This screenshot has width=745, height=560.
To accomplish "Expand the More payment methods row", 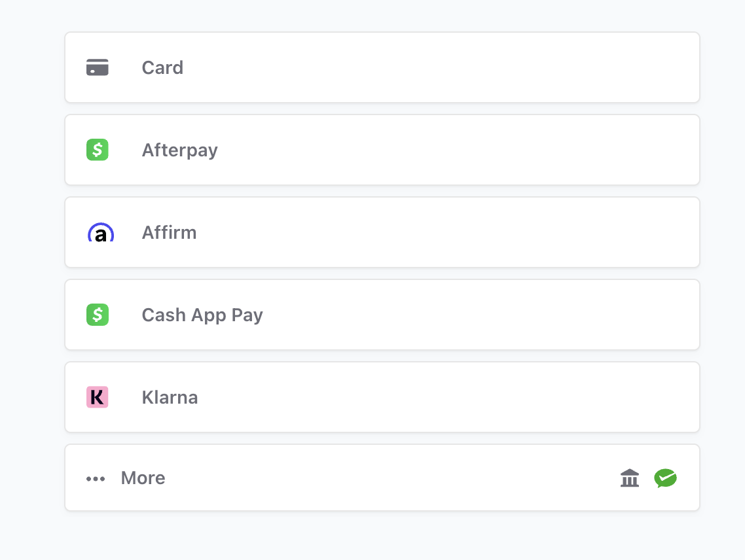I will [x=382, y=478].
